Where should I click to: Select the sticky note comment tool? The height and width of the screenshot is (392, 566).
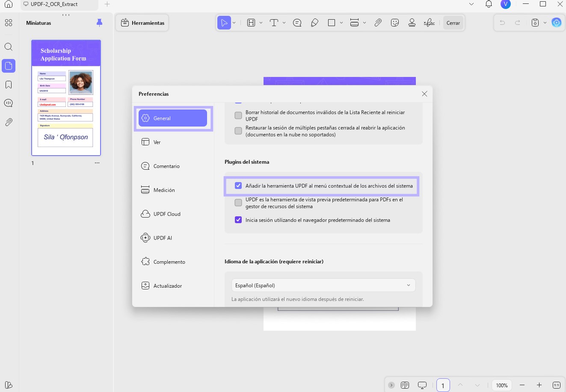click(x=297, y=23)
